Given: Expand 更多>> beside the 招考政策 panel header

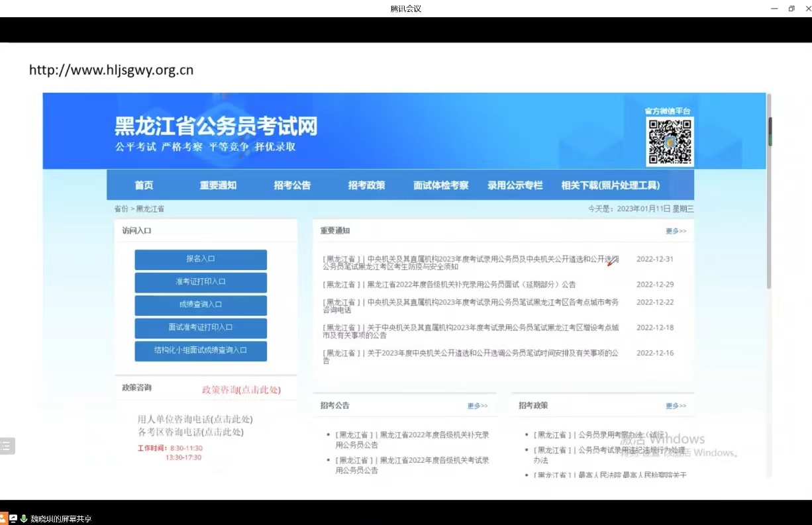Looking at the screenshot, I should 676,406.
